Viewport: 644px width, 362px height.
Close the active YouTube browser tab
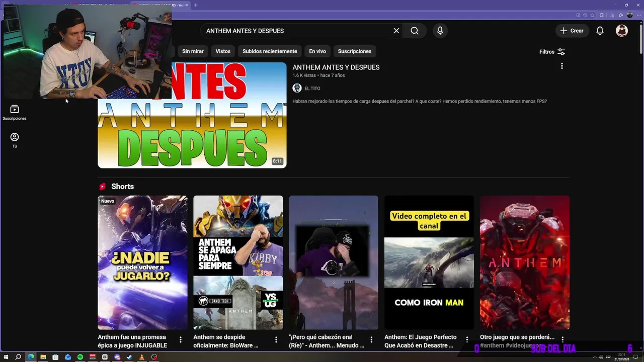coord(187,5)
